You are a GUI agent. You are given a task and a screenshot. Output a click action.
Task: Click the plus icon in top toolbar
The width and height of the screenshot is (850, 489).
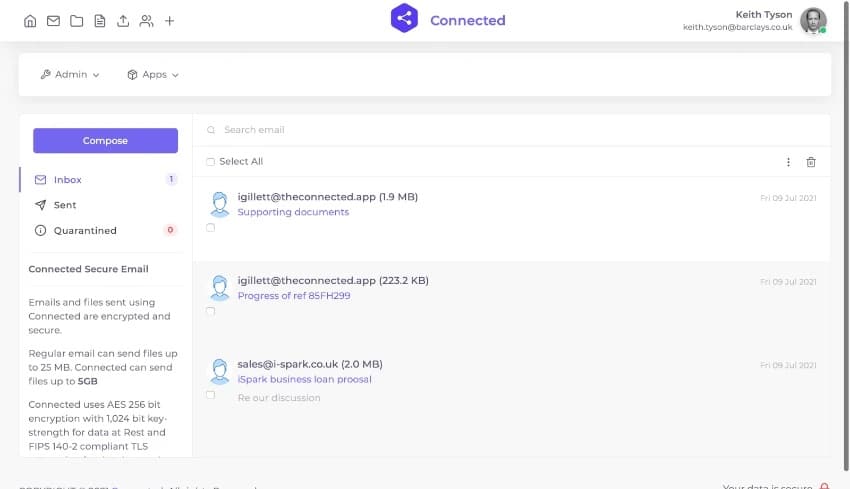[170, 21]
